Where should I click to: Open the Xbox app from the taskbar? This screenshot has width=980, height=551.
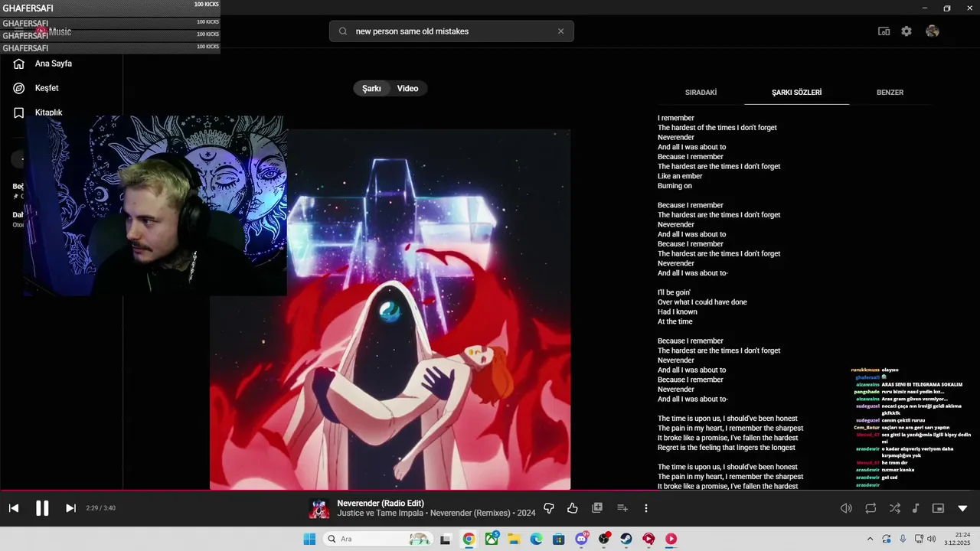(x=492, y=539)
